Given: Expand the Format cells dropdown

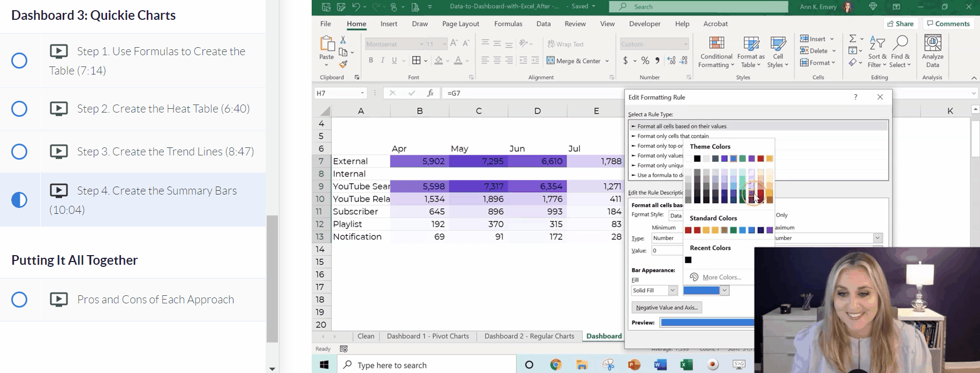Looking at the screenshot, I should (833, 63).
